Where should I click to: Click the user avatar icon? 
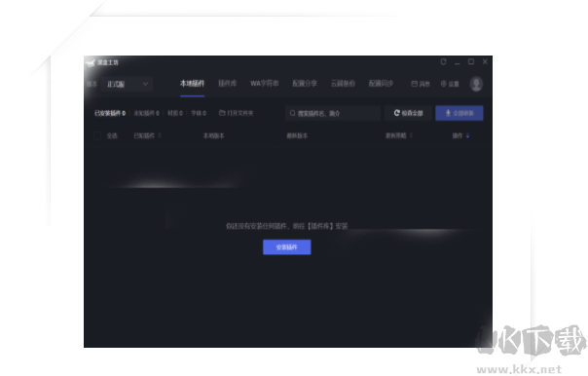[476, 84]
